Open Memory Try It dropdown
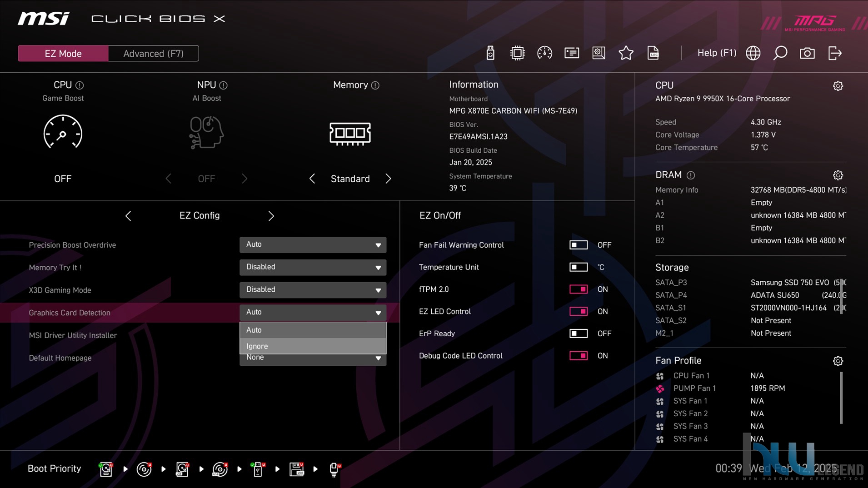Viewport: 868px width, 488px height. (313, 267)
